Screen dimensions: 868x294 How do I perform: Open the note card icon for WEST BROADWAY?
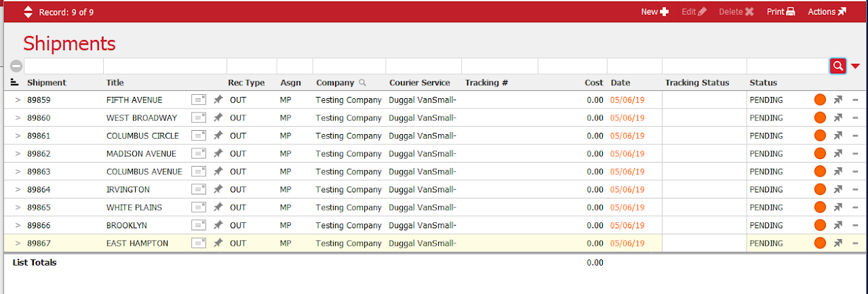(199, 118)
